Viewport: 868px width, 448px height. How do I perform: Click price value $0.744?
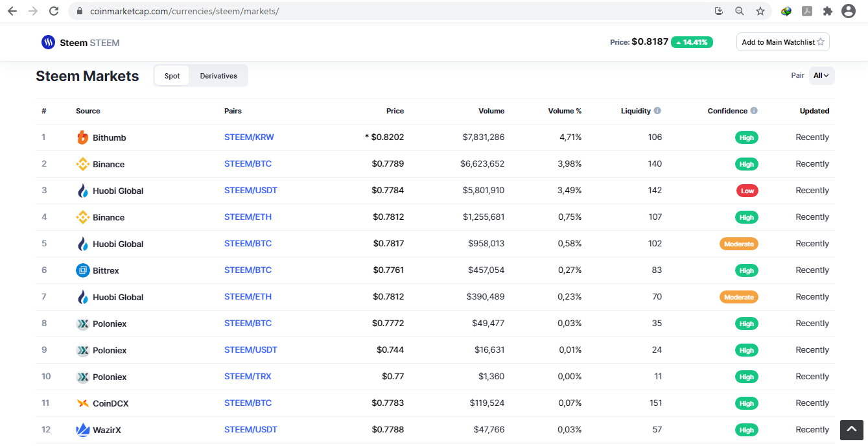point(390,350)
